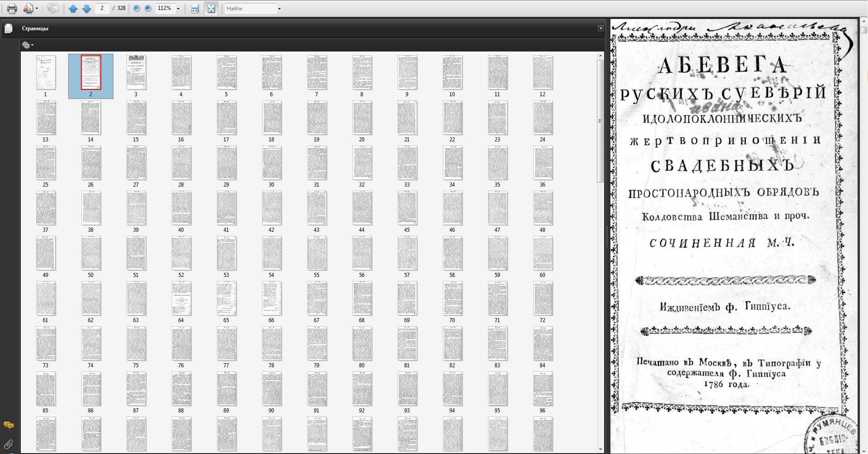The image size is (868, 454).
Task: Click the thumbnails scrollbar down arrow
Action: tap(600, 449)
